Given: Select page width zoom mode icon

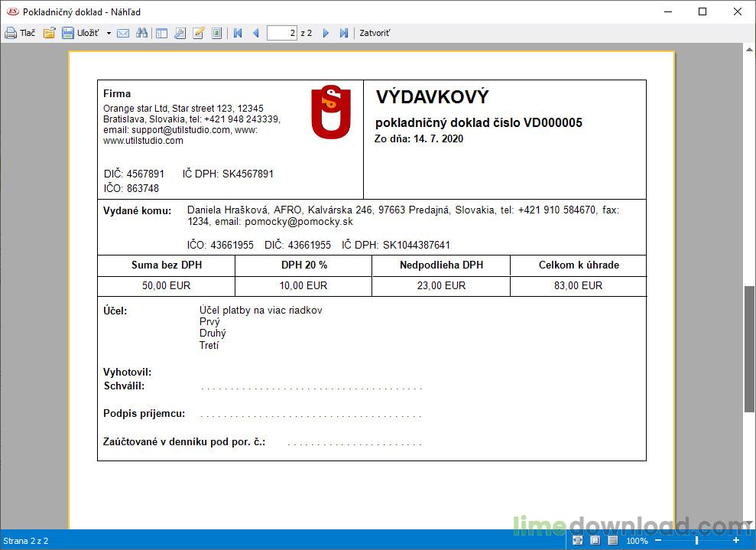Looking at the screenshot, I should (578, 540).
